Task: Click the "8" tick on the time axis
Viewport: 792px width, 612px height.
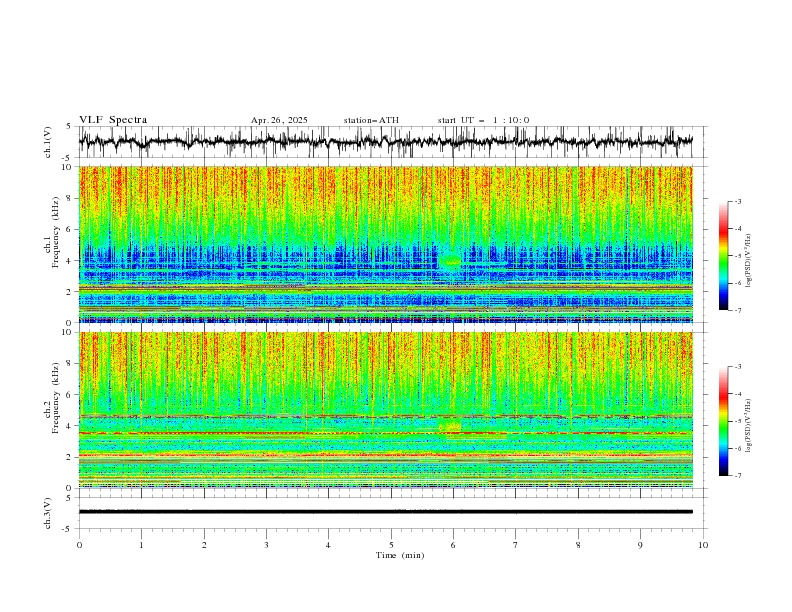Action: 578,545
